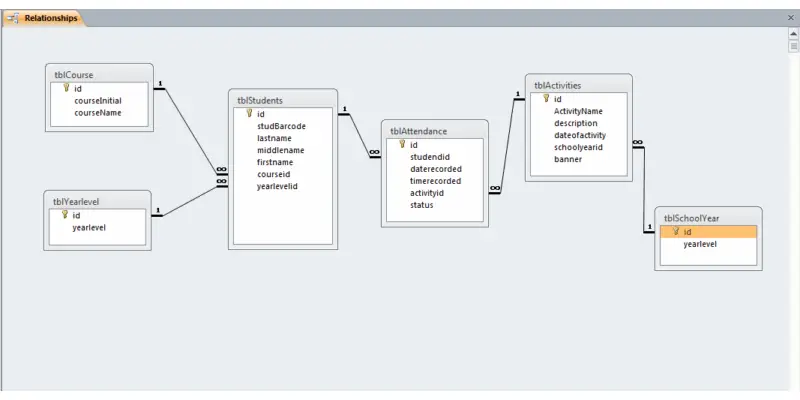The height and width of the screenshot is (400, 800).
Task: Click the highlighted id row in tblSchoolYear
Action: click(708, 232)
